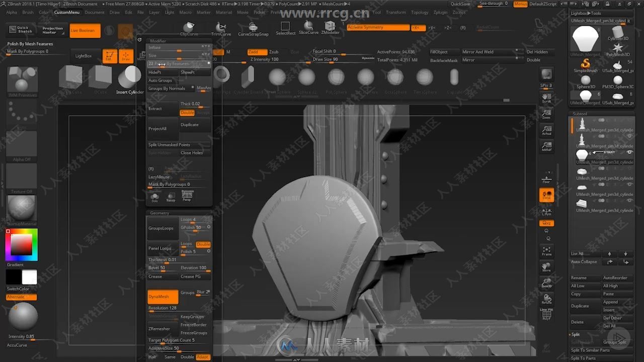Click the ZRemesher button
644x362 pixels.
[x=163, y=329]
